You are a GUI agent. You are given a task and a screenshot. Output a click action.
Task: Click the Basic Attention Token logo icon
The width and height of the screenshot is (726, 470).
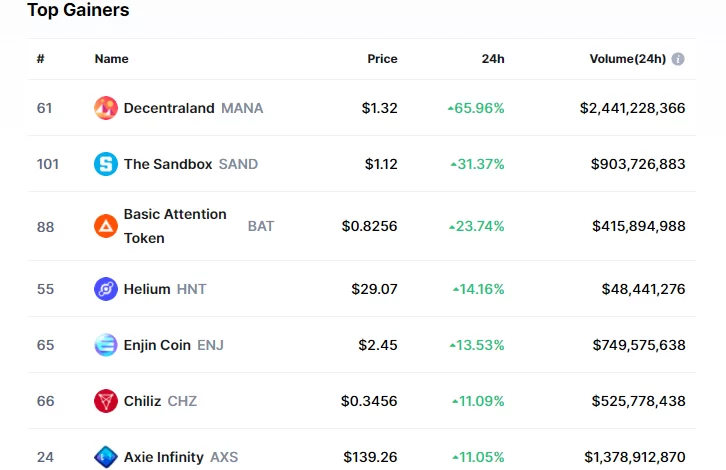tap(106, 226)
